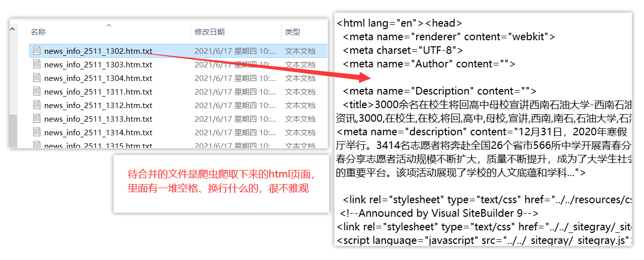
Task: Click the meta name="renderer" line
Action: [449, 37]
